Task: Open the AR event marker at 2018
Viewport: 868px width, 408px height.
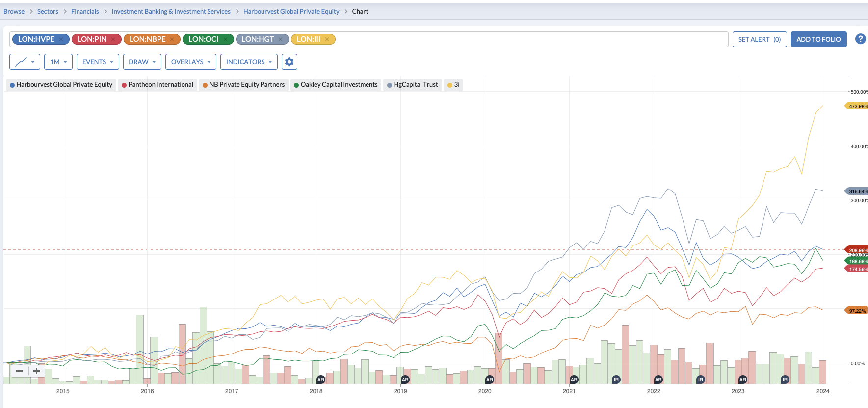Action: click(320, 380)
